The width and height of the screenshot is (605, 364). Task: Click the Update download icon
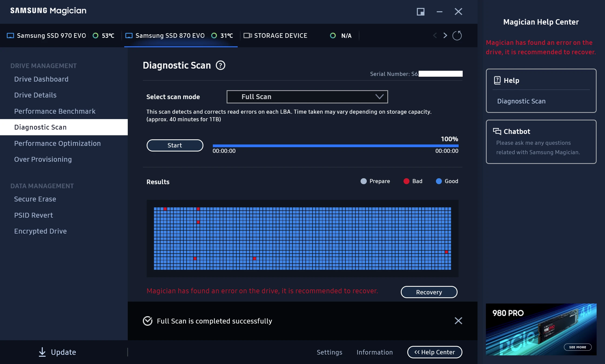tap(42, 352)
